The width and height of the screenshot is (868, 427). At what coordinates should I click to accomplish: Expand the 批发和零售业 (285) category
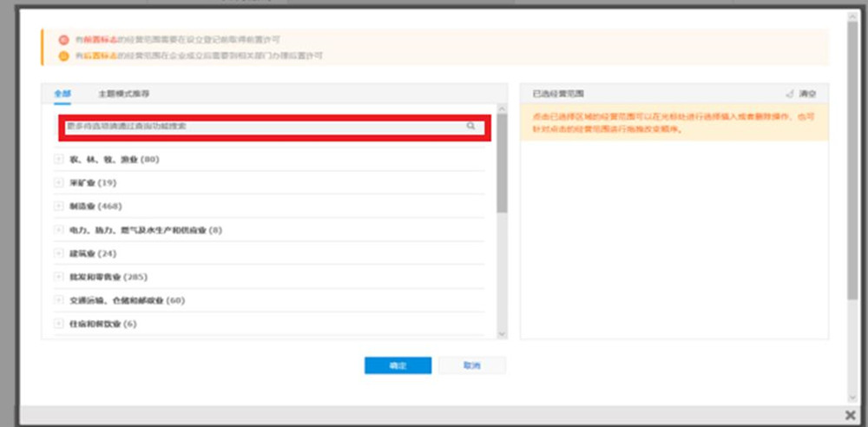[59, 277]
